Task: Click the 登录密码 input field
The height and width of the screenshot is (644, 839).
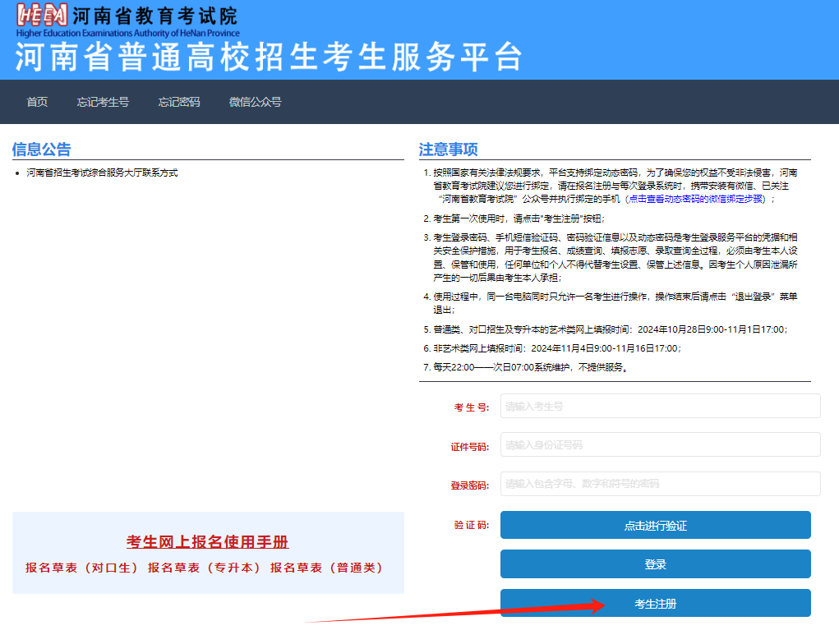Action: pyautogui.click(x=659, y=484)
